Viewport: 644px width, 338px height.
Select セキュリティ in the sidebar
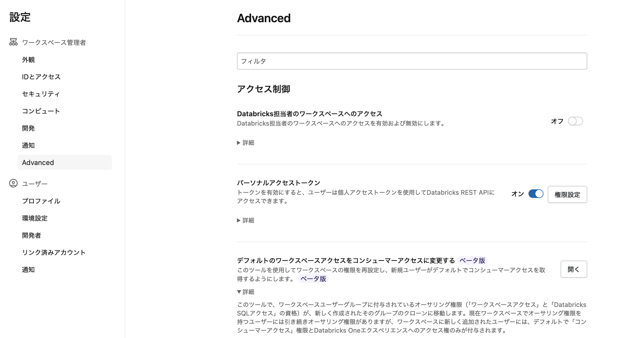click(40, 94)
